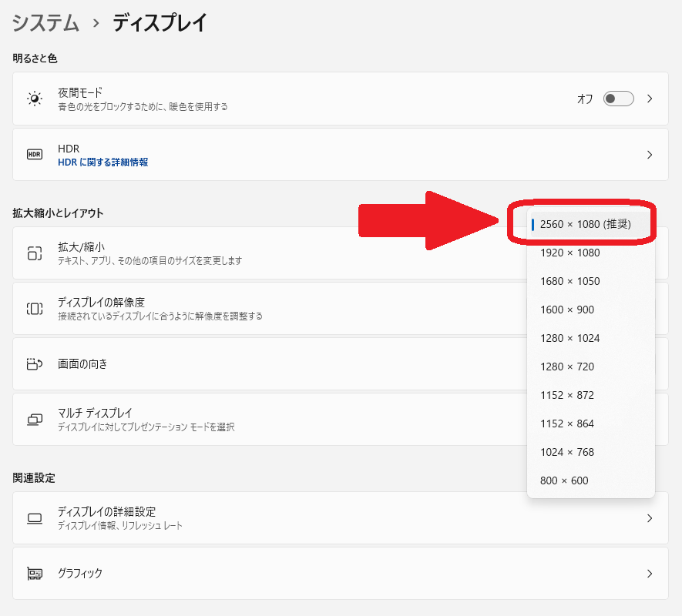Click the グラフィック graphics card icon
The image size is (682, 616).
tap(35, 574)
